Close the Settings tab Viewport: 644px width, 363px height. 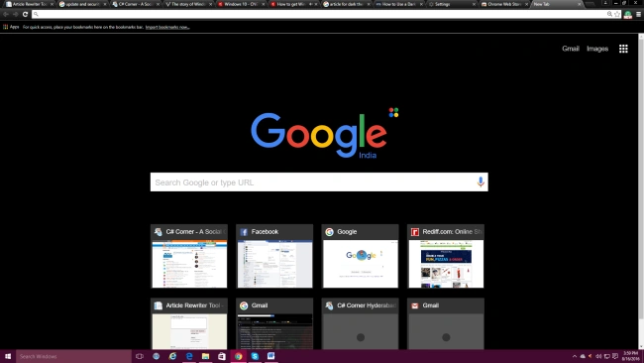(474, 4)
